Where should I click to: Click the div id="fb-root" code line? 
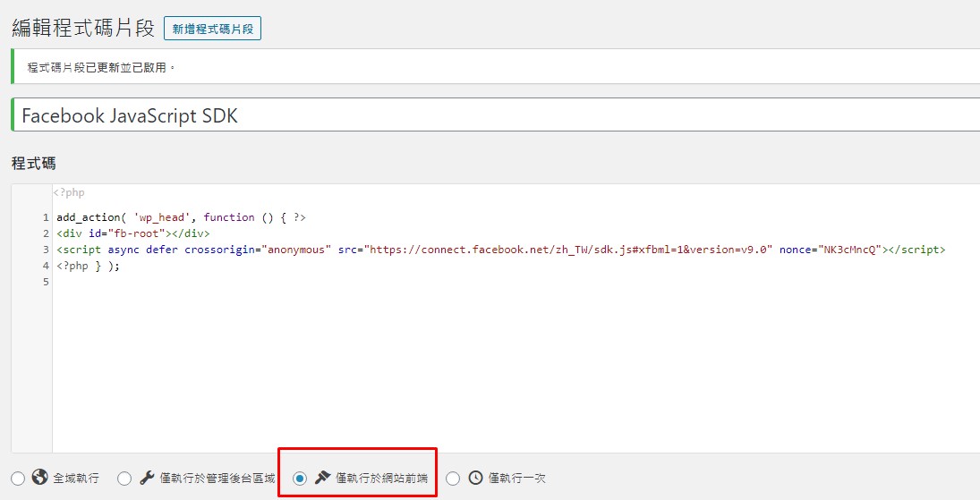pyautogui.click(x=133, y=233)
